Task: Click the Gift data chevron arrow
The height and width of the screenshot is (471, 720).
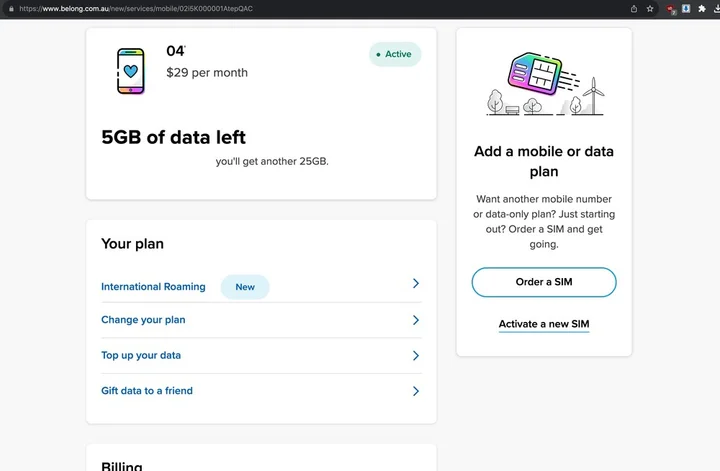Action: pyautogui.click(x=416, y=391)
